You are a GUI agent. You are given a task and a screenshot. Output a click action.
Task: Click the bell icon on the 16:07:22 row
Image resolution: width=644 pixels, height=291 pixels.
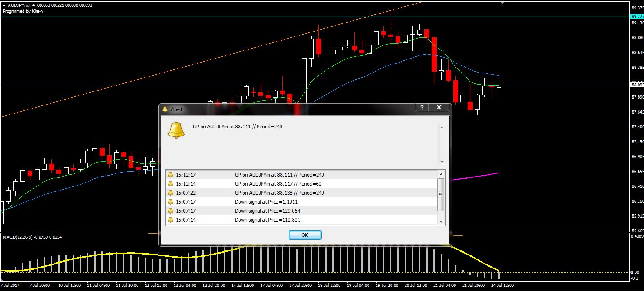tap(170, 193)
